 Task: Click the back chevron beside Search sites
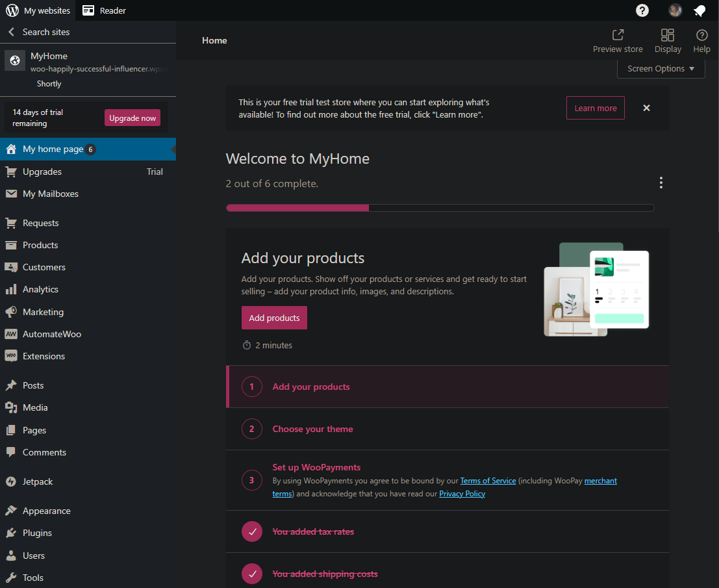tap(12, 32)
